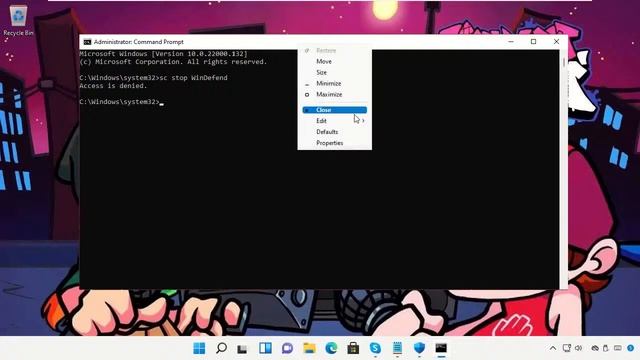
Task: Click the USB device tray icon
Action: [606, 348]
